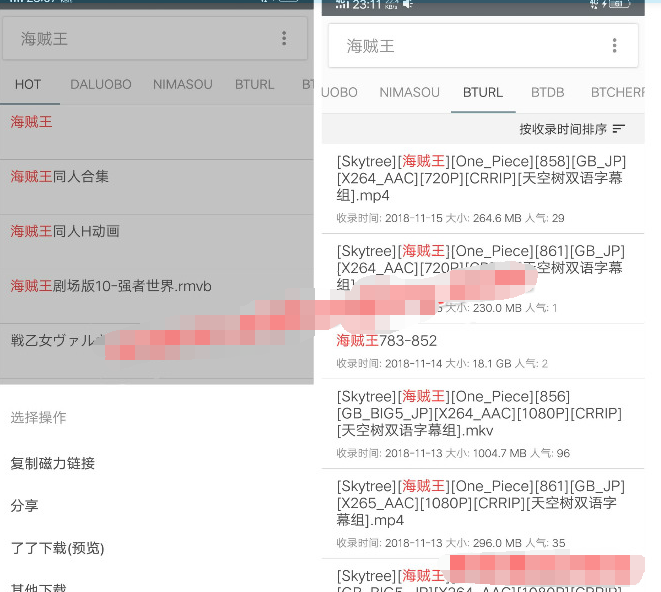Switch to DALUOBO tab in left screen

coord(101,85)
